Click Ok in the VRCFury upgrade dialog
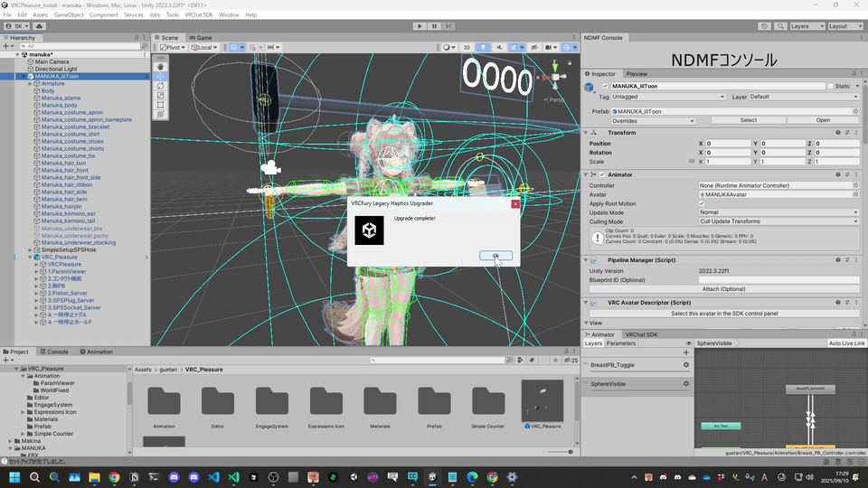Viewport: 868px width, 488px height. click(x=495, y=256)
